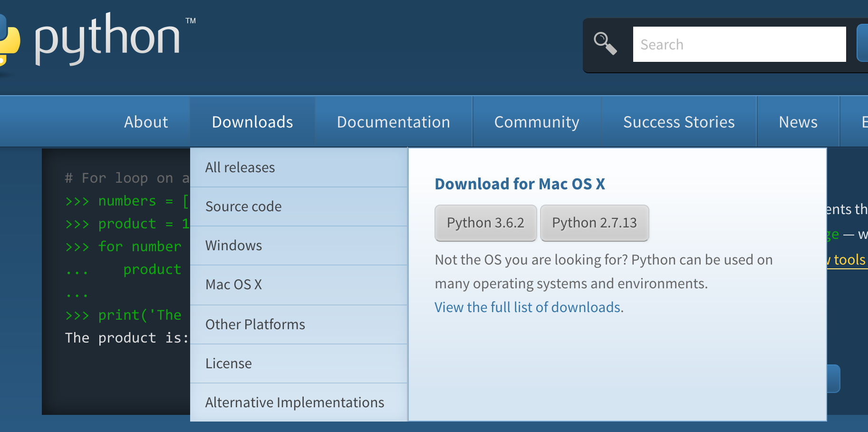868x432 pixels.
Task: Click the partially visible 'tools' yellow link
Action: (x=847, y=260)
